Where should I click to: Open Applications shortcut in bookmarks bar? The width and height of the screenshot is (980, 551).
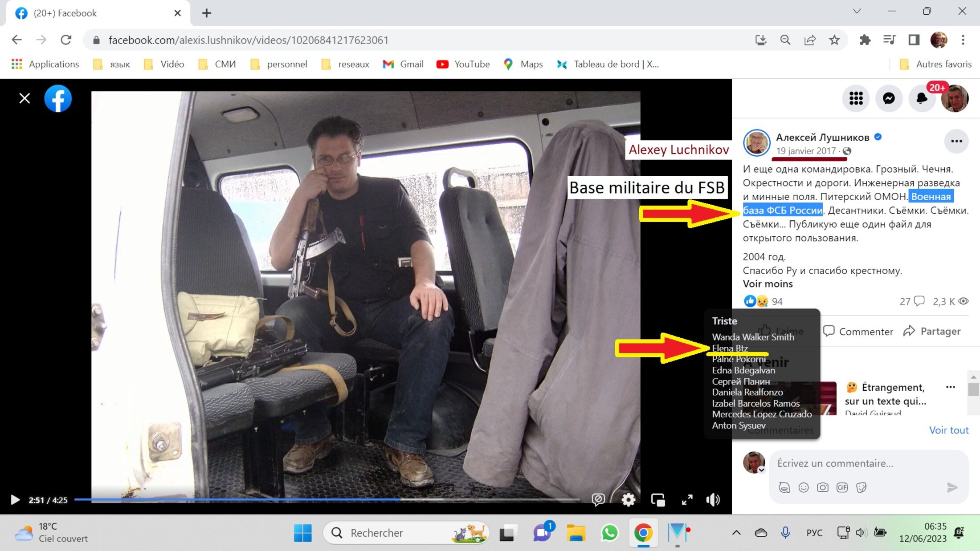45,64
